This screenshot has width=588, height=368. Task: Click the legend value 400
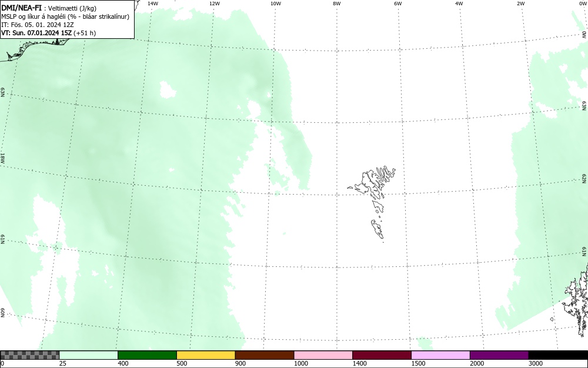tap(123, 363)
